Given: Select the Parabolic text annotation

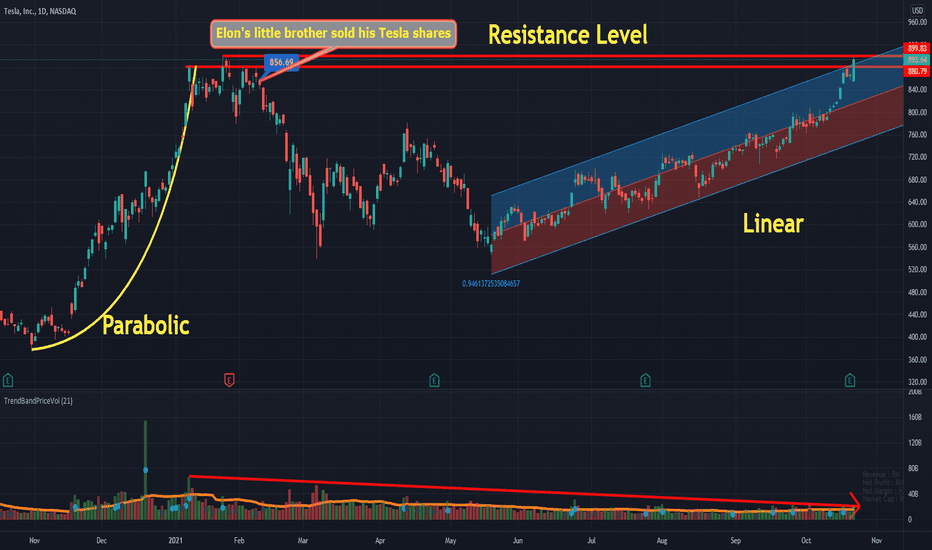Looking at the screenshot, I should point(146,326).
